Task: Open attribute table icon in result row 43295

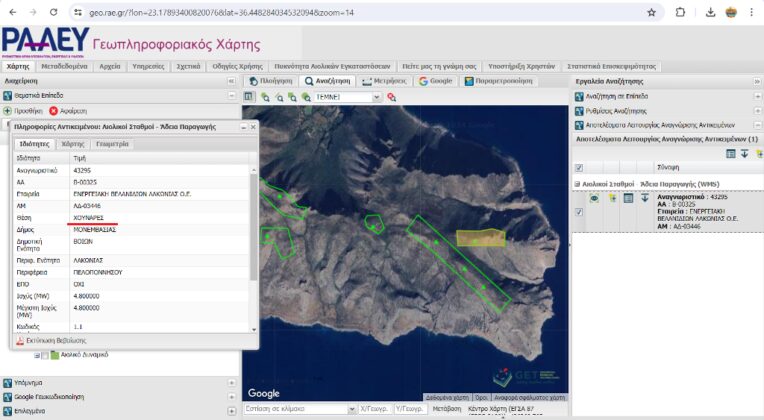Action: 629,198
